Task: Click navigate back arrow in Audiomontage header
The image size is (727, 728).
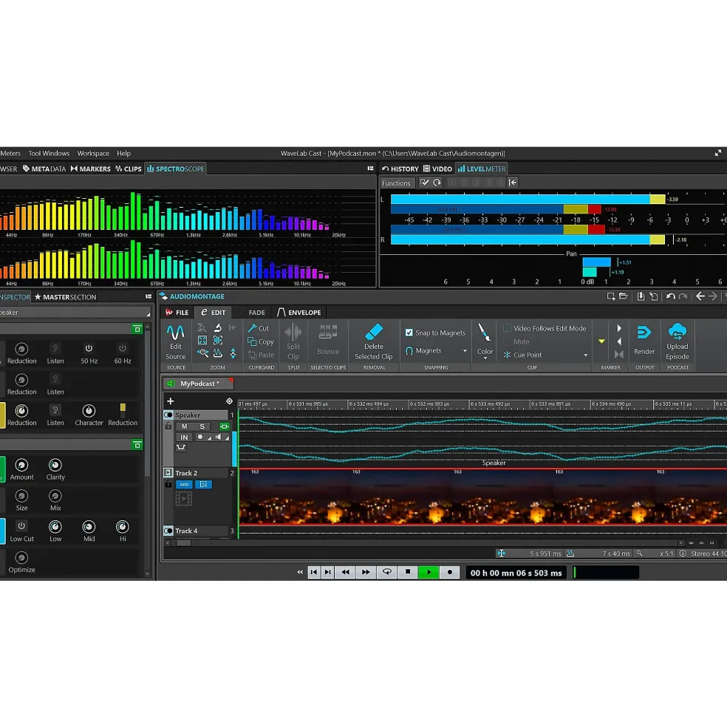Action: (x=700, y=296)
